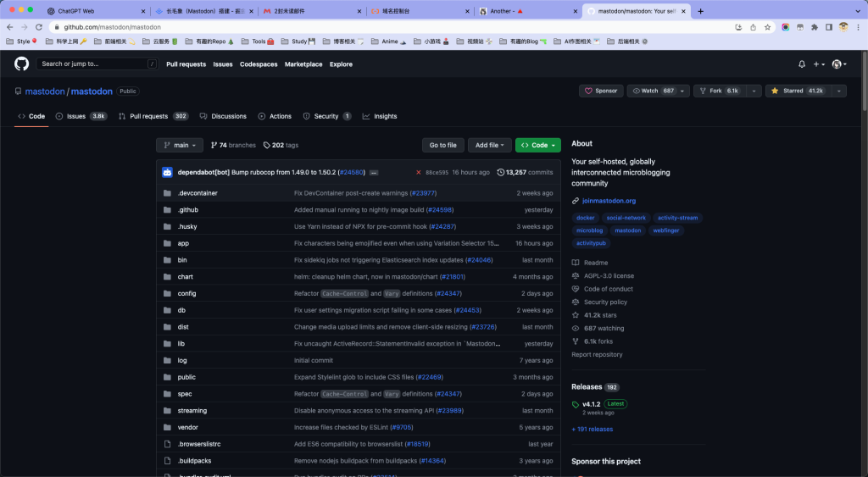Bookmark page with the star icon

tap(766, 27)
